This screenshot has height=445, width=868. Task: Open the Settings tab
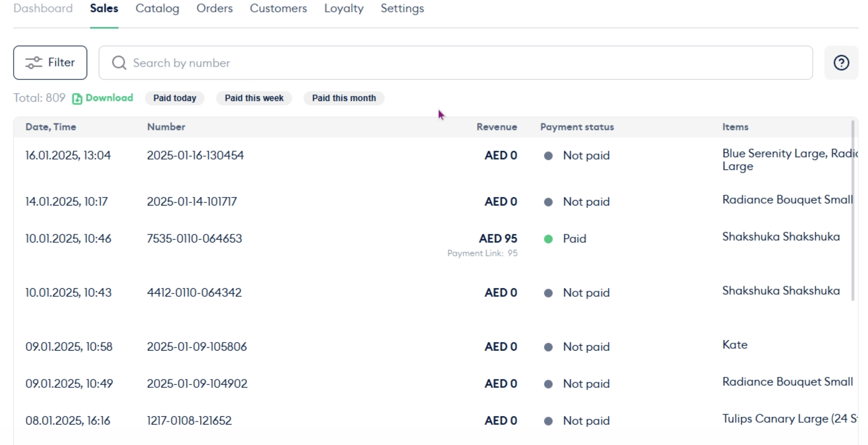402,9
